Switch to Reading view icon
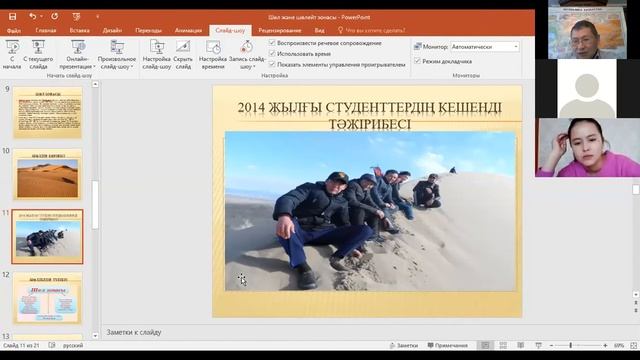 tap(520, 345)
